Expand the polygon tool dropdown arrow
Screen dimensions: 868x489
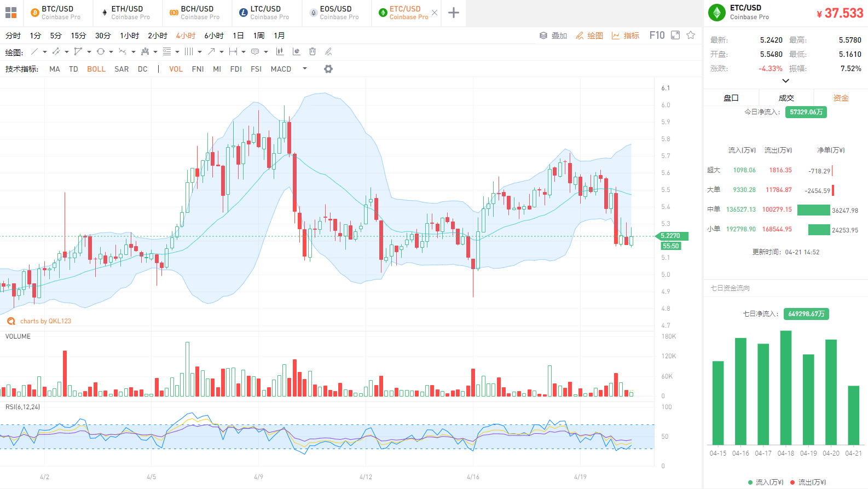89,52
